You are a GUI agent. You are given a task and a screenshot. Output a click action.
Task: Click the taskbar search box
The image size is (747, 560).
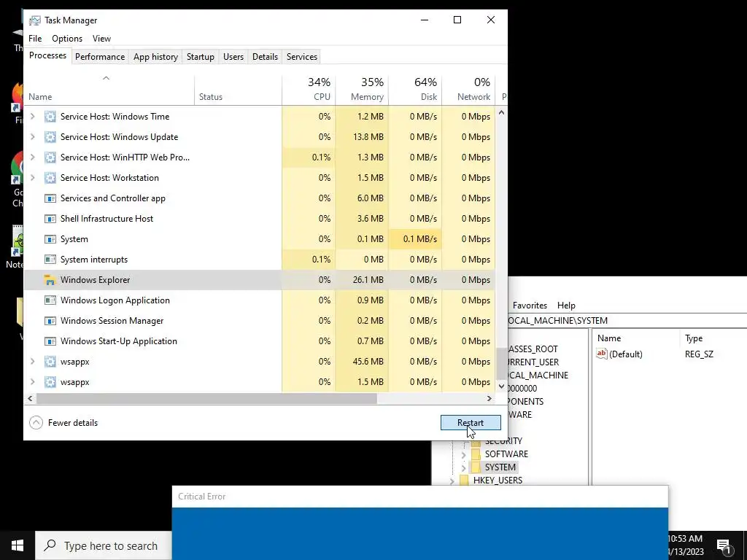[104, 545]
